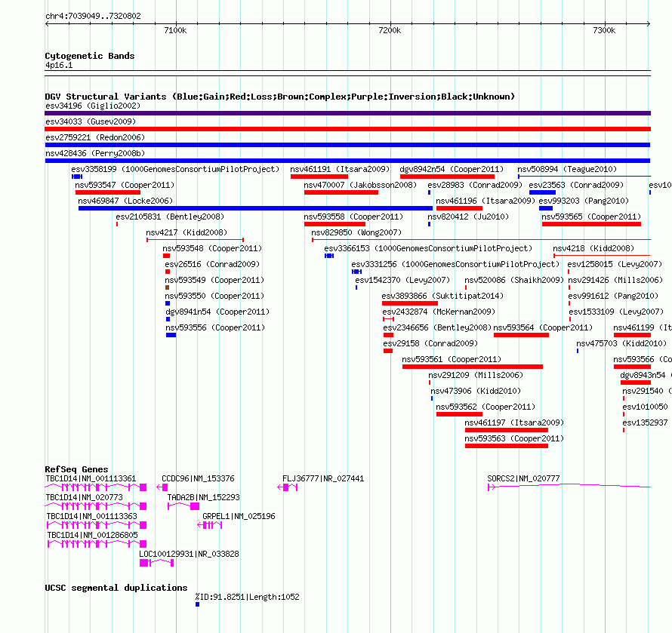
Task: Select TBC1D14|NM_001113363 transcript
Action: click(97, 525)
